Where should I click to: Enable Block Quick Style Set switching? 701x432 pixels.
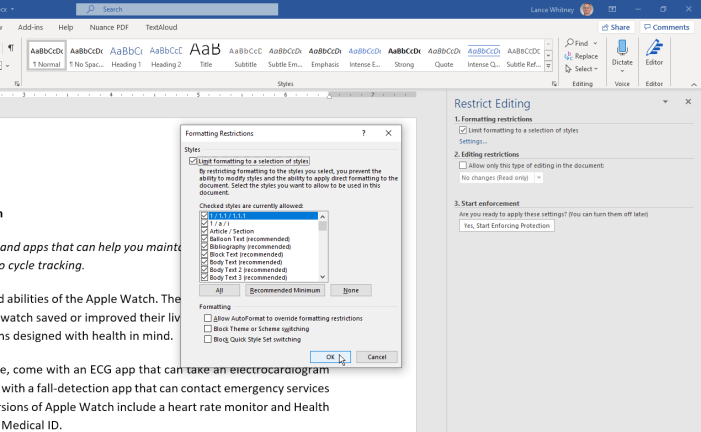[x=207, y=339]
